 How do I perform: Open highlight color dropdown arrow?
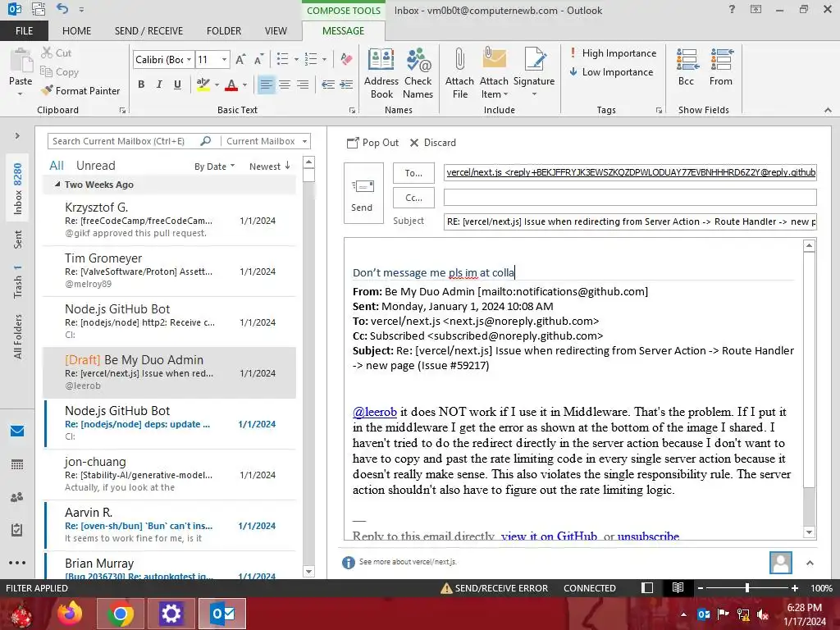[x=217, y=84]
